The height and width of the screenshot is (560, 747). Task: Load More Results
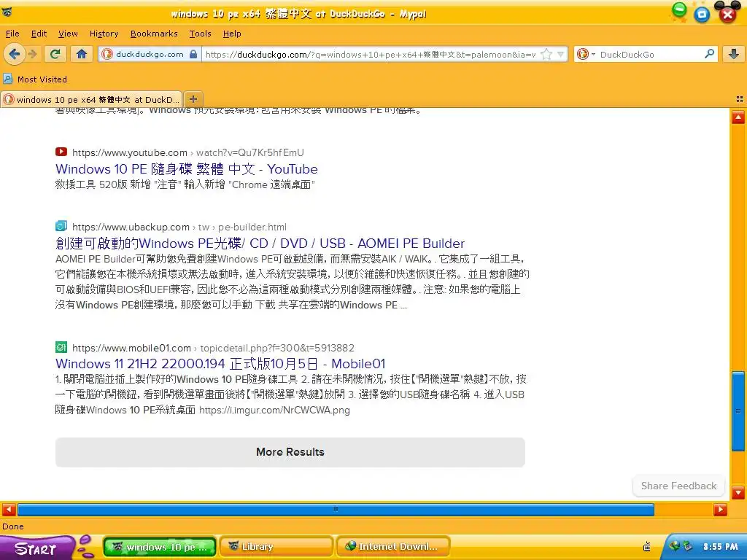[290, 452]
